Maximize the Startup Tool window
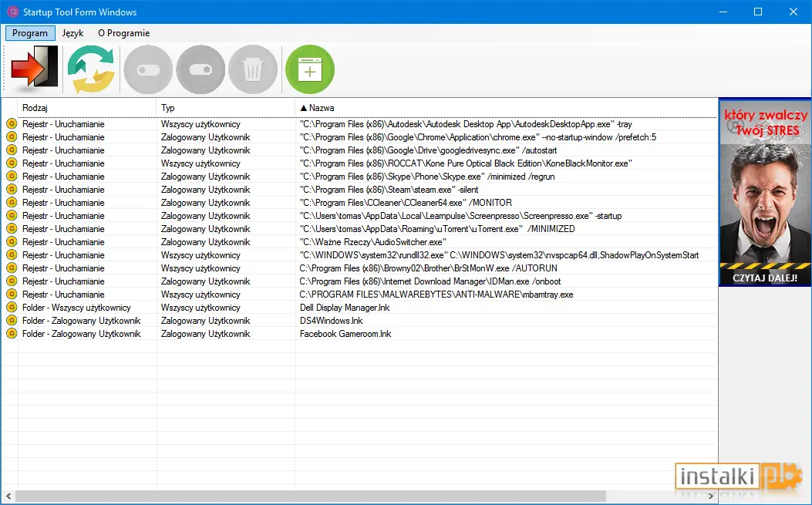Screen dimensions: 812x505 tap(758, 12)
